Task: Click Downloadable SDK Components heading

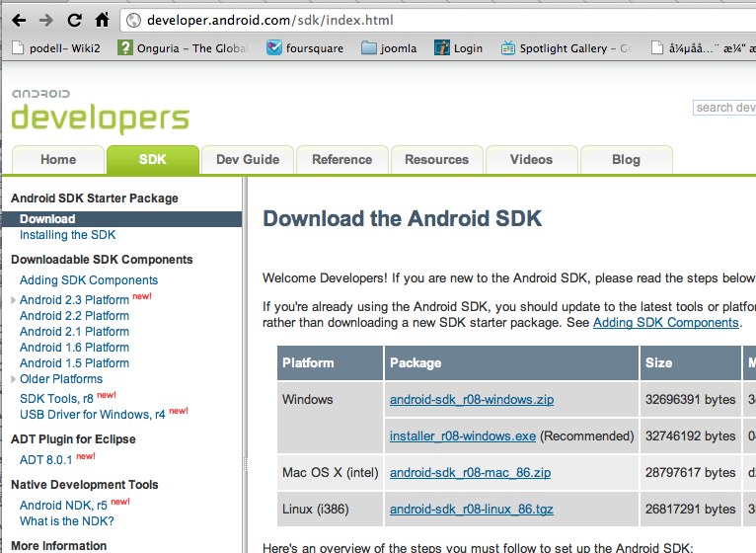Action: click(102, 260)
